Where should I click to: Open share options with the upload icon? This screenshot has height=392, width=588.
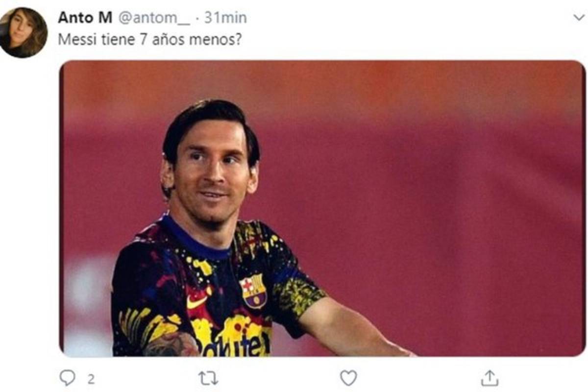pyautogui.click(x=489, y=377)
